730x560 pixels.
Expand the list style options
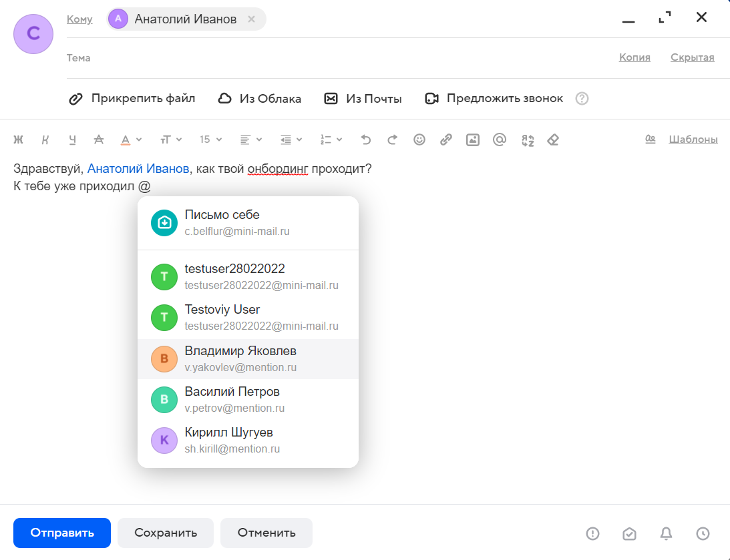[x=330, y=139]
